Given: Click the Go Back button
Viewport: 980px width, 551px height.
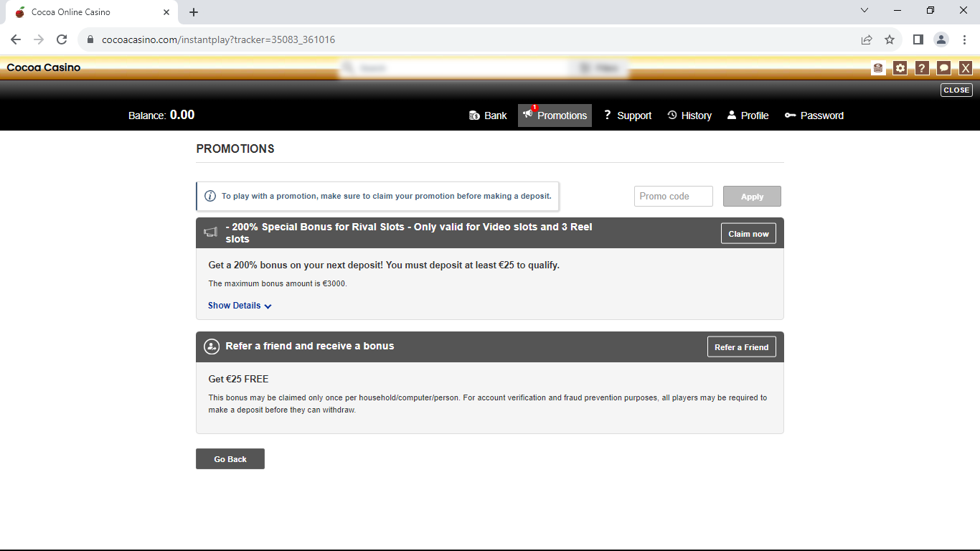Looking at the screenshot, I should [x=230, y=458].
